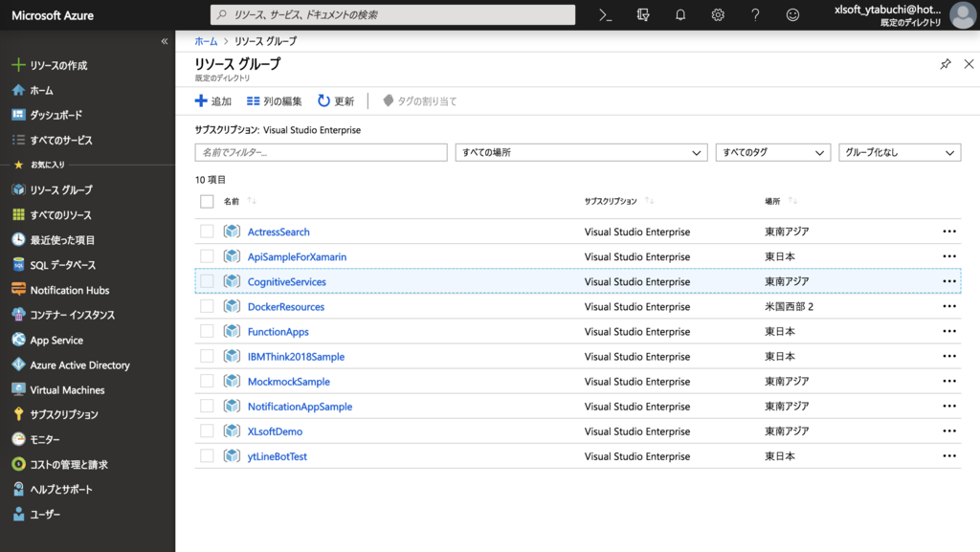Click the resource group icon beside MockmockSample
This screenshot has width=980, height=552.
[x=232, y=381]
